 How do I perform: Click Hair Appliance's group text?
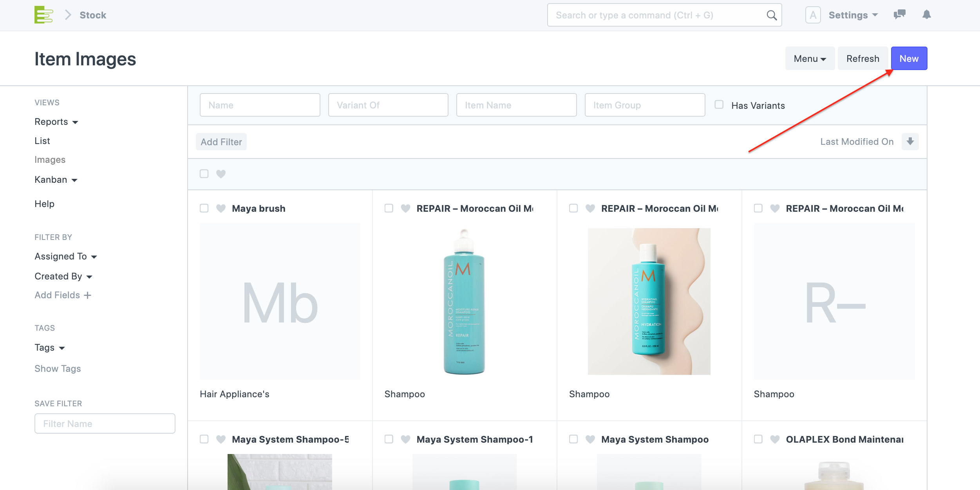pyautogui.click(x=235, y=394)
